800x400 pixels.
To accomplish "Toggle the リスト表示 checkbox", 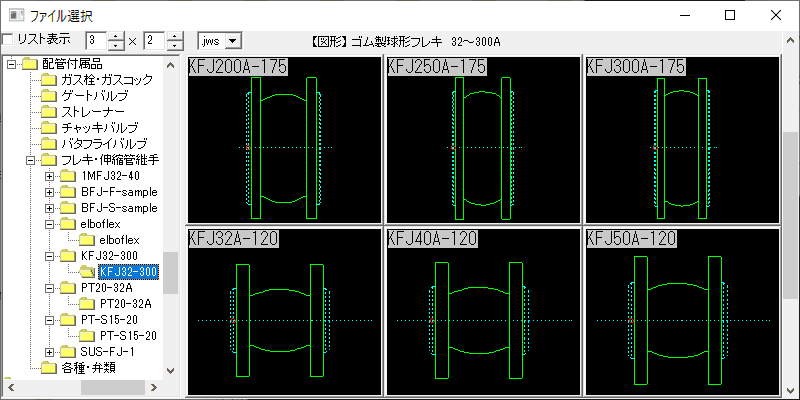I will [8, 39].
